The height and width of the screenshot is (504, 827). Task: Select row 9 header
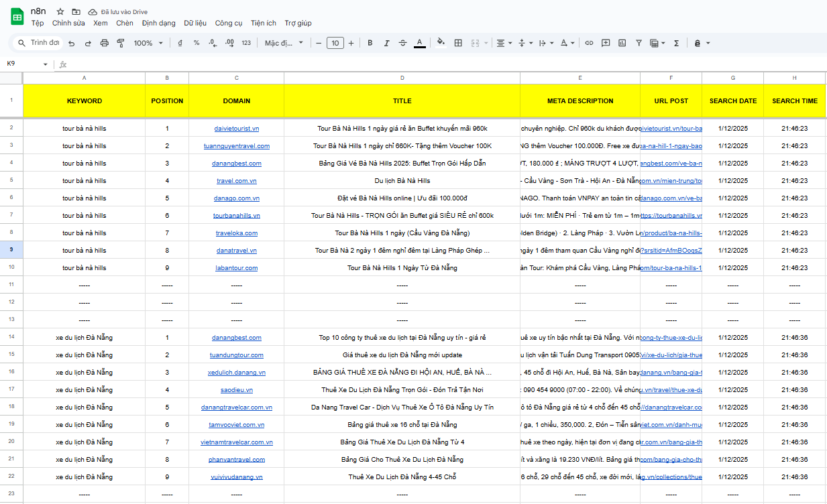click(x=11, y=250)
